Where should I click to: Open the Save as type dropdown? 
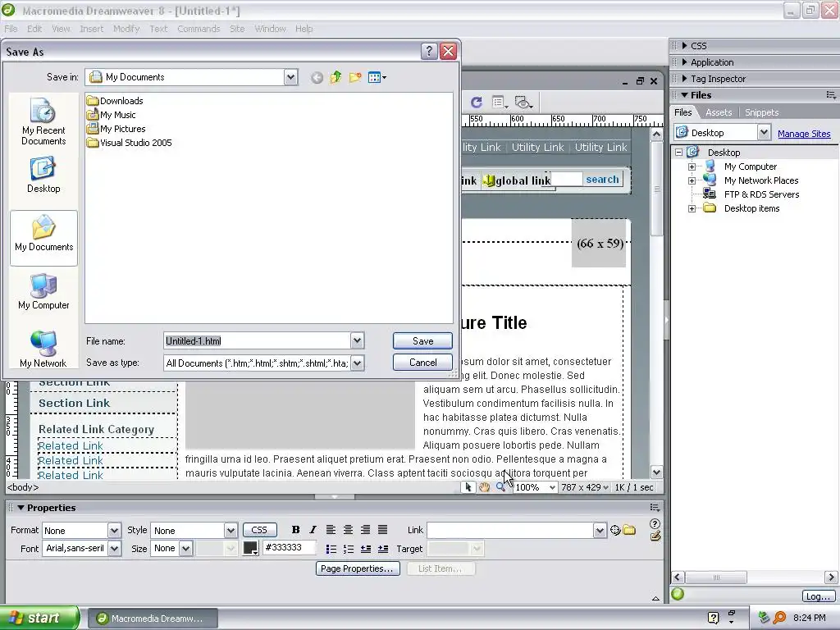click(x=358, y=363)
